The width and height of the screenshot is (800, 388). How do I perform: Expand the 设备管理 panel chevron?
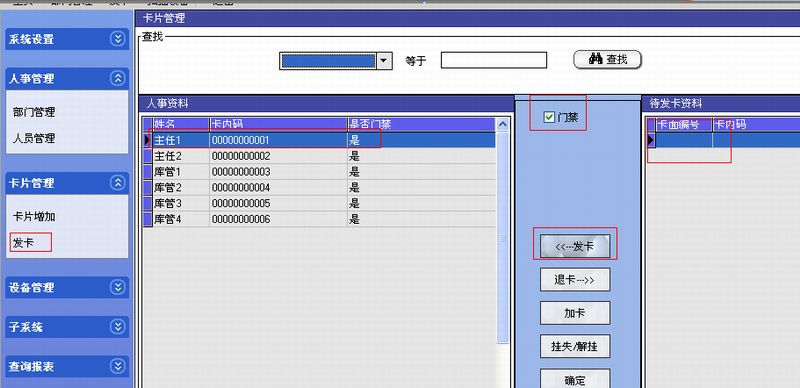118,287
